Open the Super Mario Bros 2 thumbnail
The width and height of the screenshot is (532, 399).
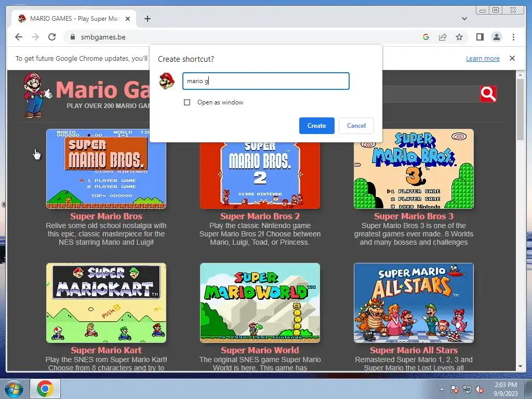tap(260, 176)
